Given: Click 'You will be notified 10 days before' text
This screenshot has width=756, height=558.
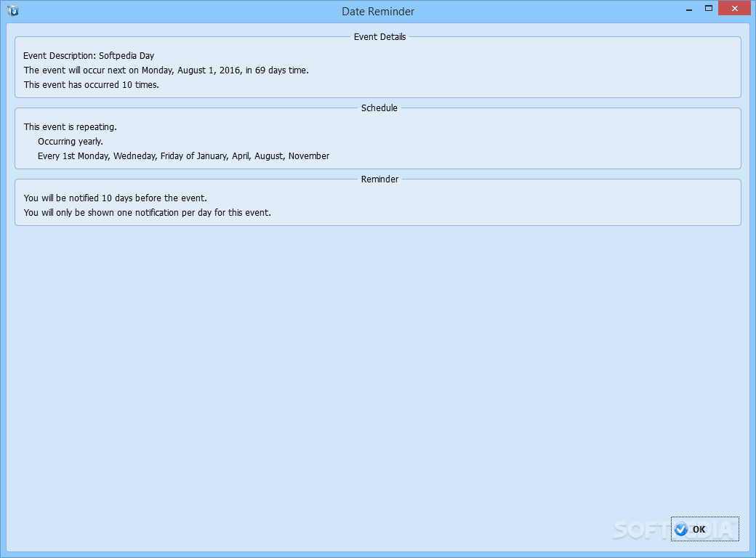Looking at the screenshot, I should pos(116,198).
